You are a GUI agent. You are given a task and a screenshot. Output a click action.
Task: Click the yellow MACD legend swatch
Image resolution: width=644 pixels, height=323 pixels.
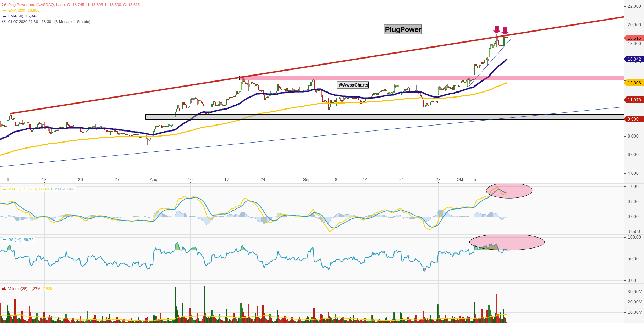[x=5, y=189]
